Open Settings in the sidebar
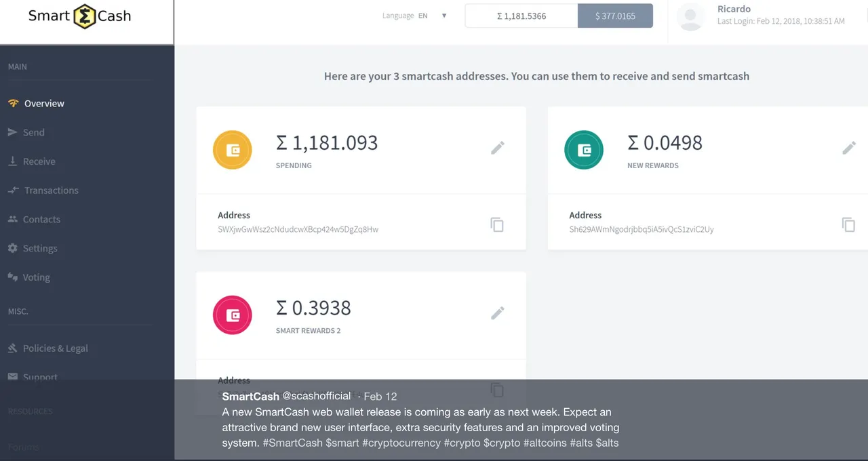 [40, 249]
